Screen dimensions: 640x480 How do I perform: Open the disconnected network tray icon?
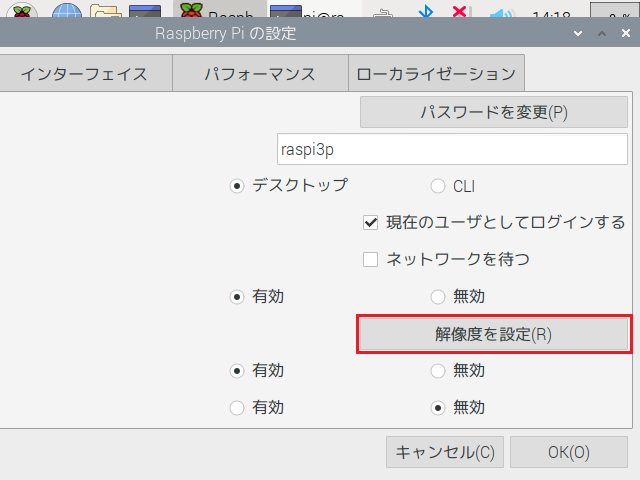pyautogui.click(x=460, y=13)
